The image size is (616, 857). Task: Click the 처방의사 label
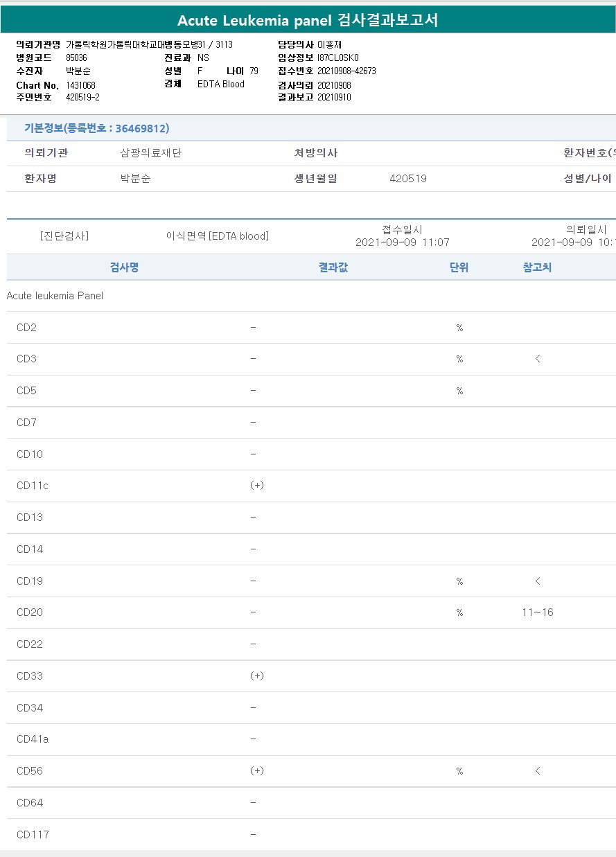(316, 153)
